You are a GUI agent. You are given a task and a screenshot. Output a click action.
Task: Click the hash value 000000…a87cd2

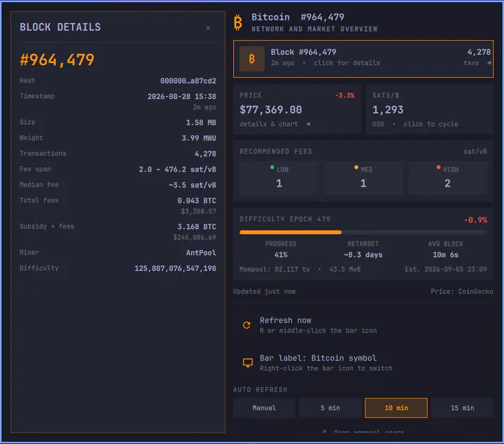(188, 81)
